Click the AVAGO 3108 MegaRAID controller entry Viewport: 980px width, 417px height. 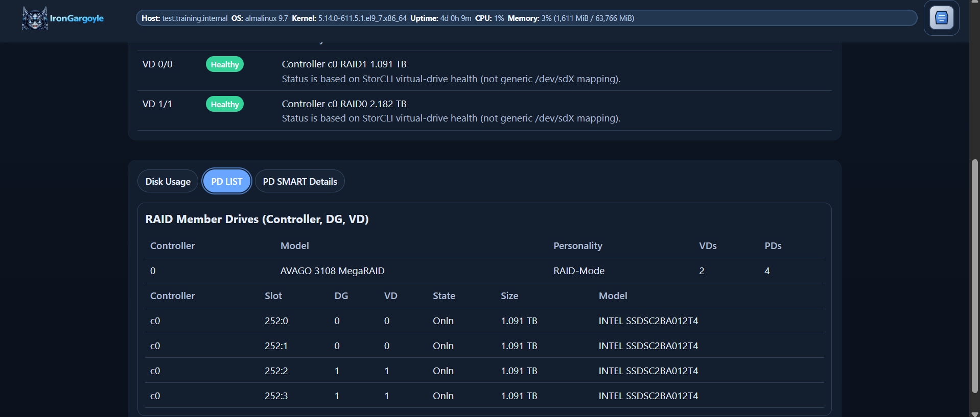pos(332,271)
